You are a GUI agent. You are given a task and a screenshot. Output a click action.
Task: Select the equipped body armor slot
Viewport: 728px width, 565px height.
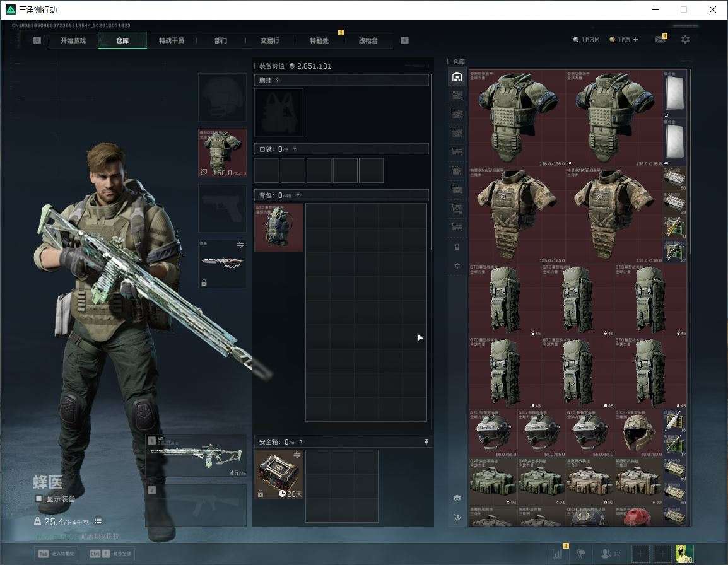(223, 153)
